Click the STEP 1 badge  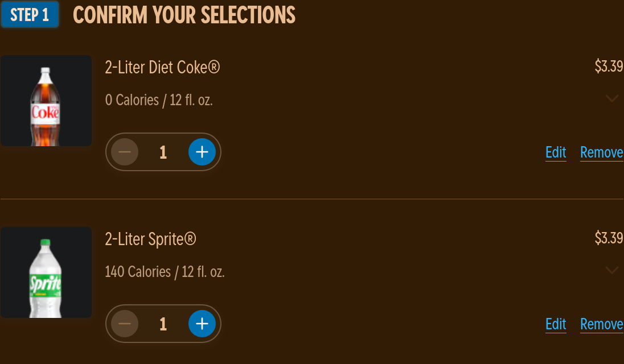[x=30, y=15]
